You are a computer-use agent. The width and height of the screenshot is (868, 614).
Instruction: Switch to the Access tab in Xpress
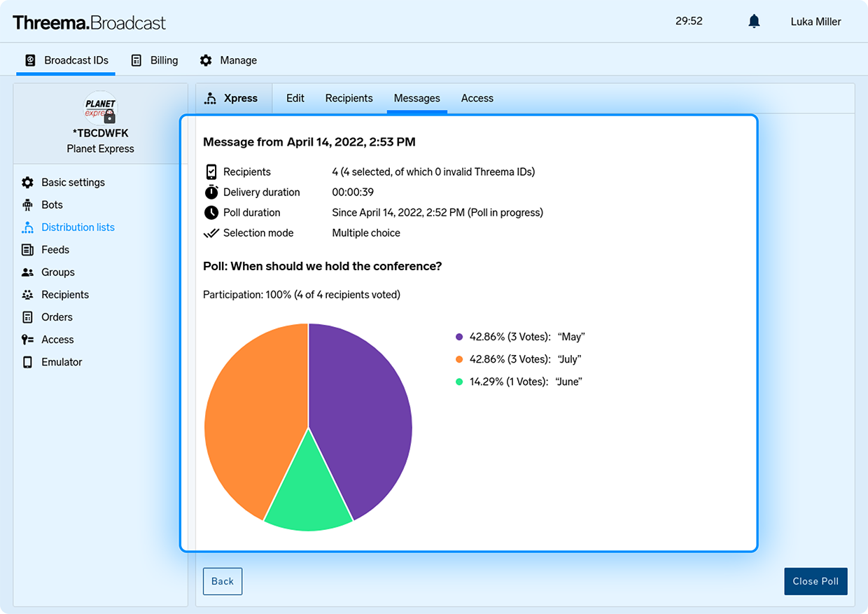[x=477, y=98]
